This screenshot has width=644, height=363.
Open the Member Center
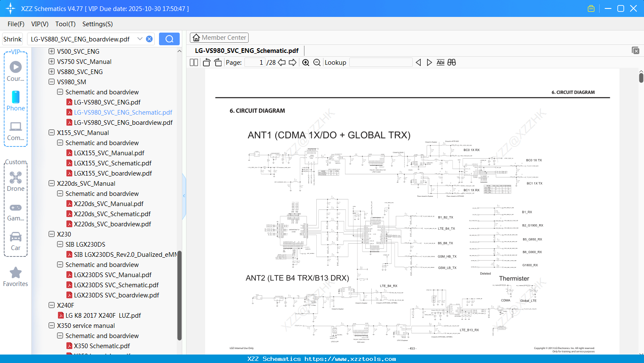(x=219, y=37)
